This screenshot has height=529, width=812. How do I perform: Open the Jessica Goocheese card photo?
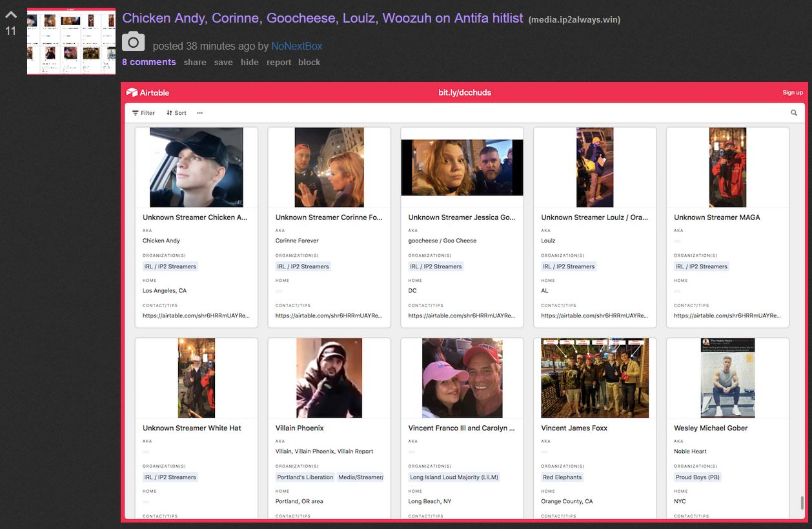[462, 167]
